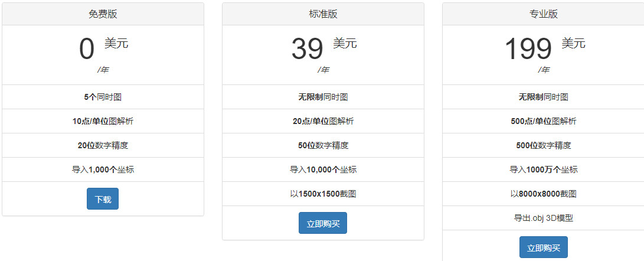Click the 导出.obj 3D模型 feature row
This screenshot has width=644, height=261.
(x=543, y=218)
